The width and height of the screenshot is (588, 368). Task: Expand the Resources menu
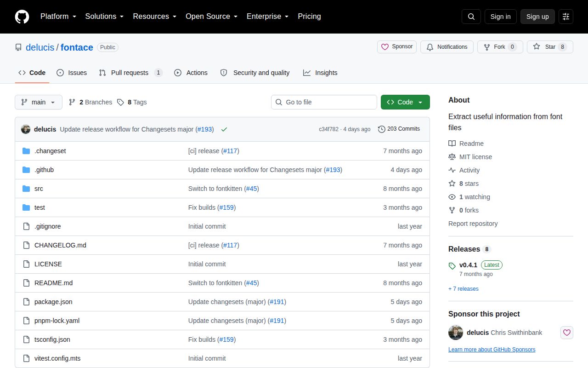click(x=155, y=17)
